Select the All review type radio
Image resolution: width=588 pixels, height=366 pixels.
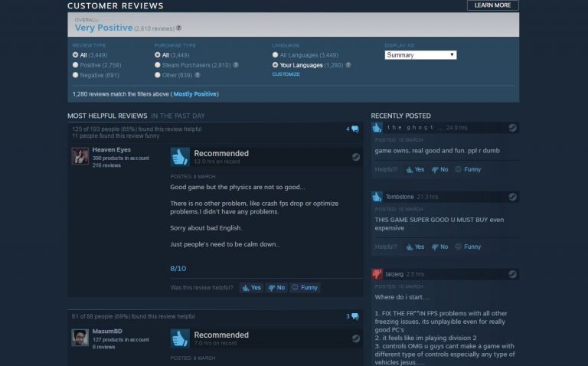tap(75, 55)
